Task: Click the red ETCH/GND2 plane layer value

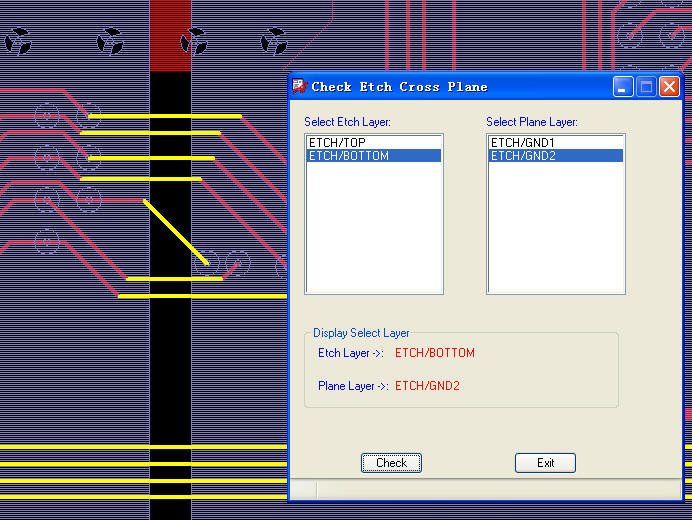Action: coord(427,386)
